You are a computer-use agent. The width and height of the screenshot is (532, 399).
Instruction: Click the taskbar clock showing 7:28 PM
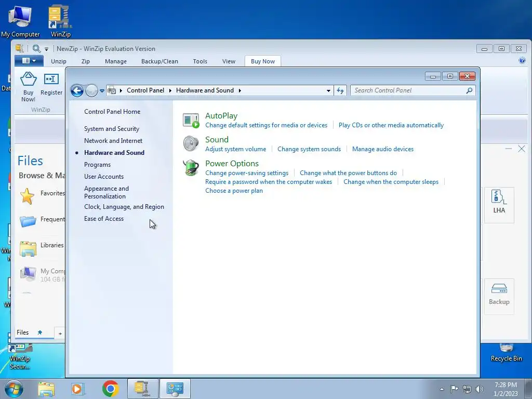[x=506, y=389]
